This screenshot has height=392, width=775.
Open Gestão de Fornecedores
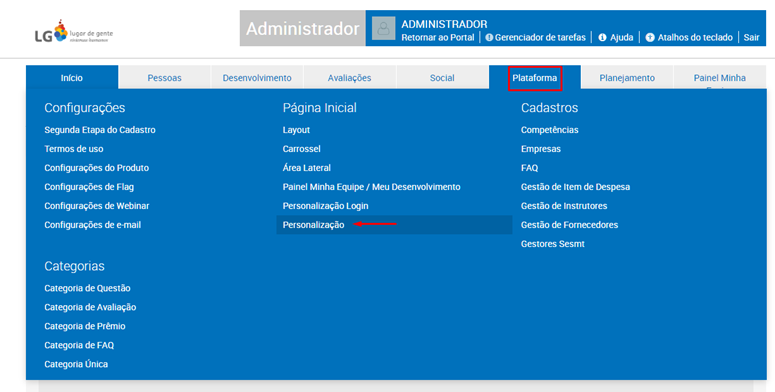[x=569, y=225]
